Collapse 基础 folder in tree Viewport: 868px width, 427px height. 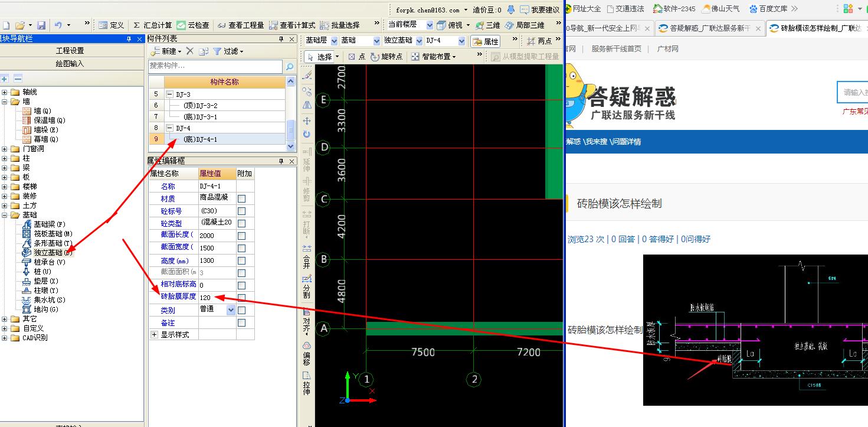[5, 215]
